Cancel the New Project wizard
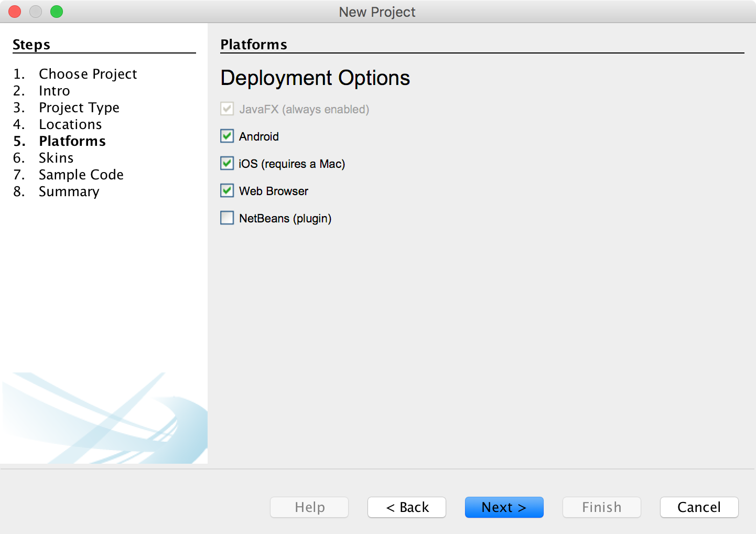The image size is (756, 534). click(699, 507)
